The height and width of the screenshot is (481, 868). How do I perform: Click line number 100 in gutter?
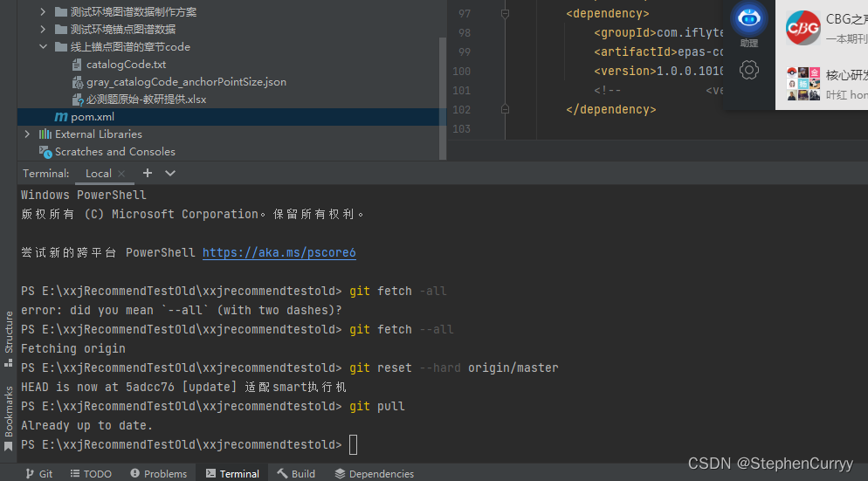click(461, 72)
